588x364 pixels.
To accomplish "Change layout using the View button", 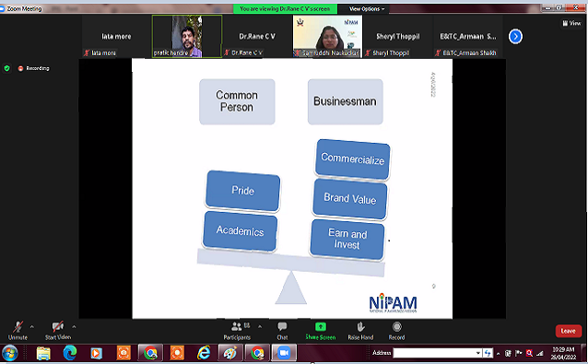I will (x=571, y=23).
